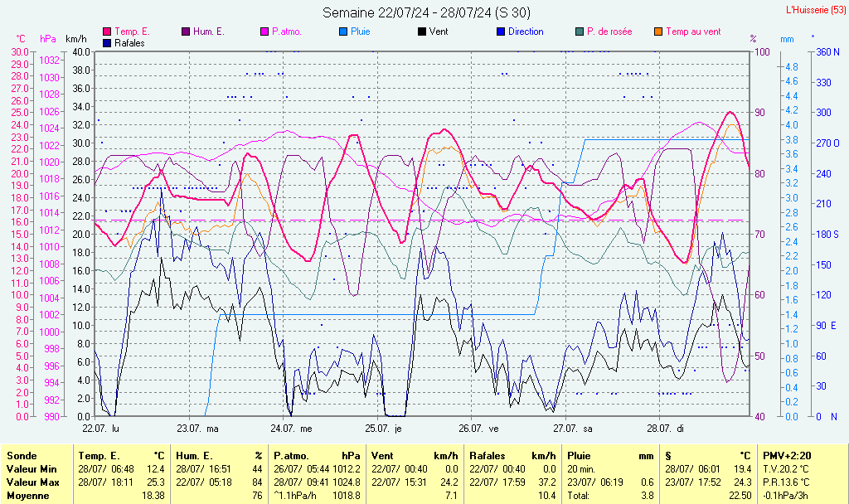Click the magenta P.atmo. legend swatch
Screen dimensions: 849x504
point(264,32)
